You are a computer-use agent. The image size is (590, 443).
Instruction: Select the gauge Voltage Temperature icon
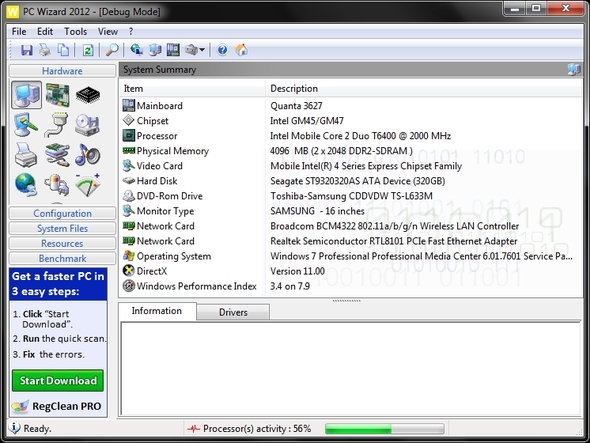(87, 185)
